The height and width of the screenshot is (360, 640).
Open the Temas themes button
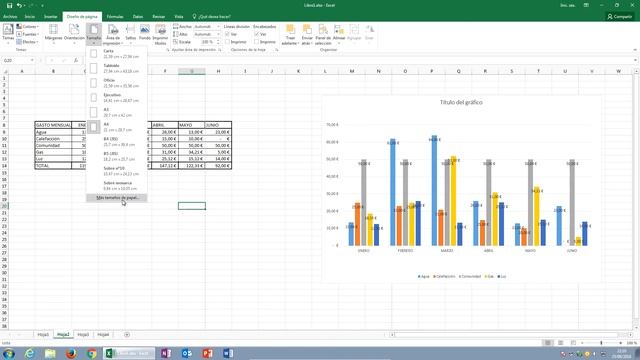(8, 34)
